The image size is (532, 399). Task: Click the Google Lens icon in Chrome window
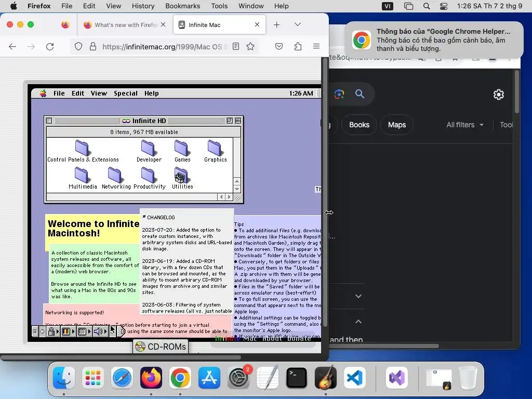[339, 94]
